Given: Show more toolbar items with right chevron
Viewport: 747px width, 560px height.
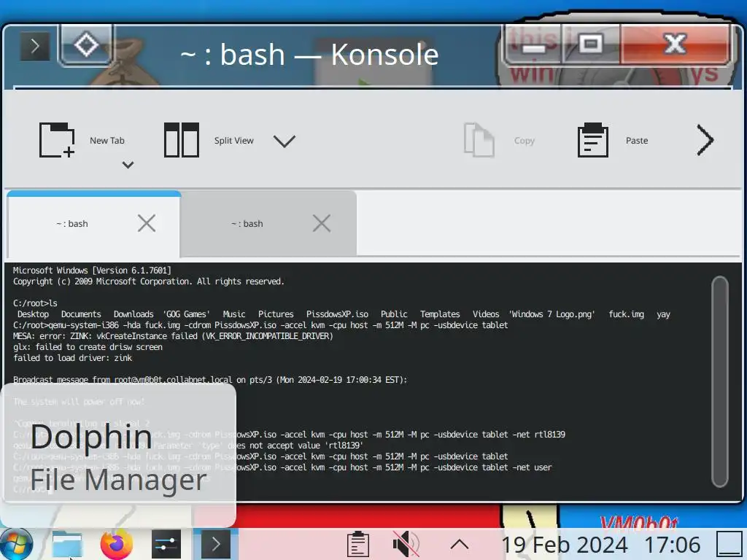Looking at the screenshot, I should click(705, 140).
